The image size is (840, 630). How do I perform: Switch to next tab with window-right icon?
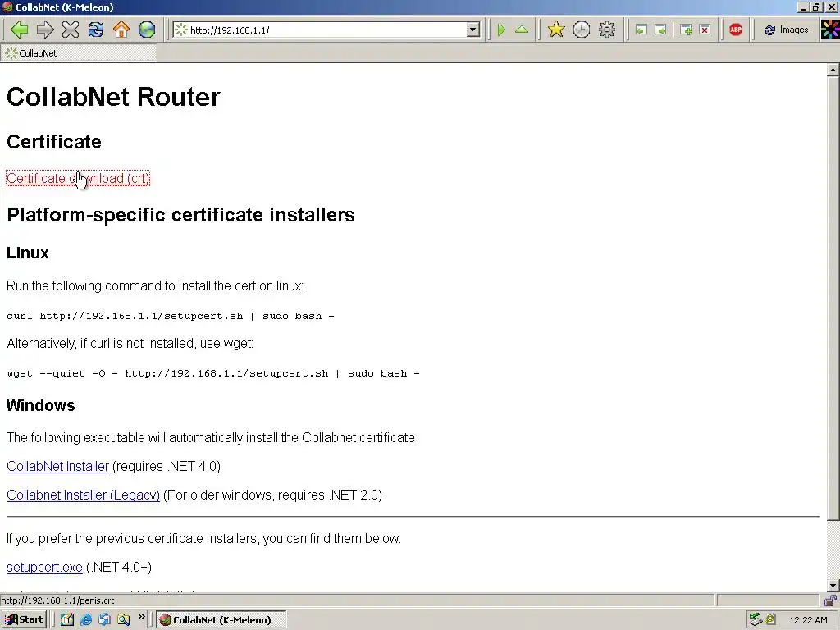point(660,30)
